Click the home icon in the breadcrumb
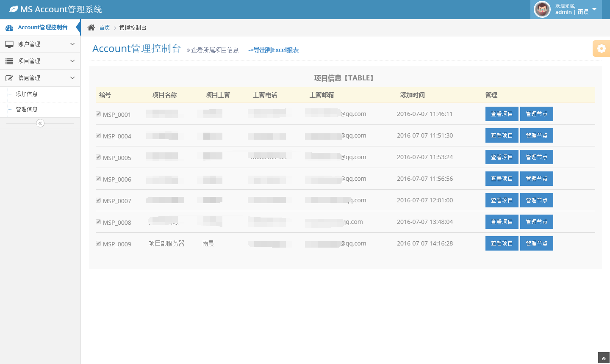This screenshot has height=364, width=610. click(91, 28)
